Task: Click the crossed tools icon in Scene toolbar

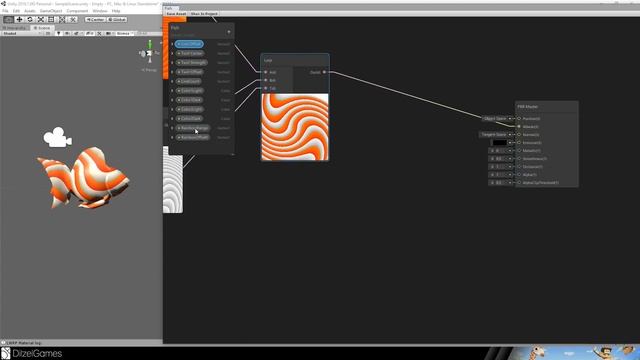Action: 99,33
